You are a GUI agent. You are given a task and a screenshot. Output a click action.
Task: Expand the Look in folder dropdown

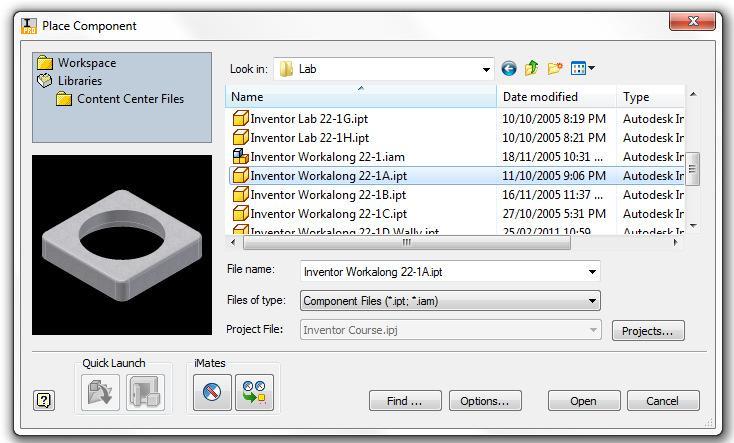tap(486, 69)
